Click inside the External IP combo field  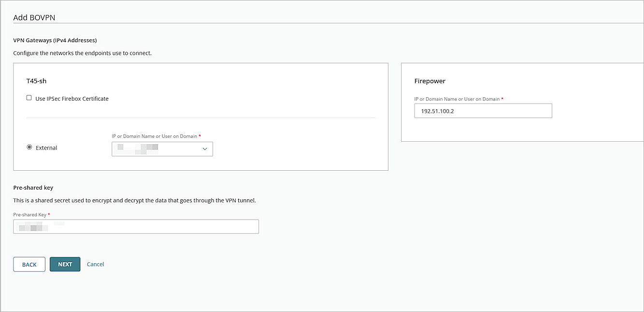[155, 149]
